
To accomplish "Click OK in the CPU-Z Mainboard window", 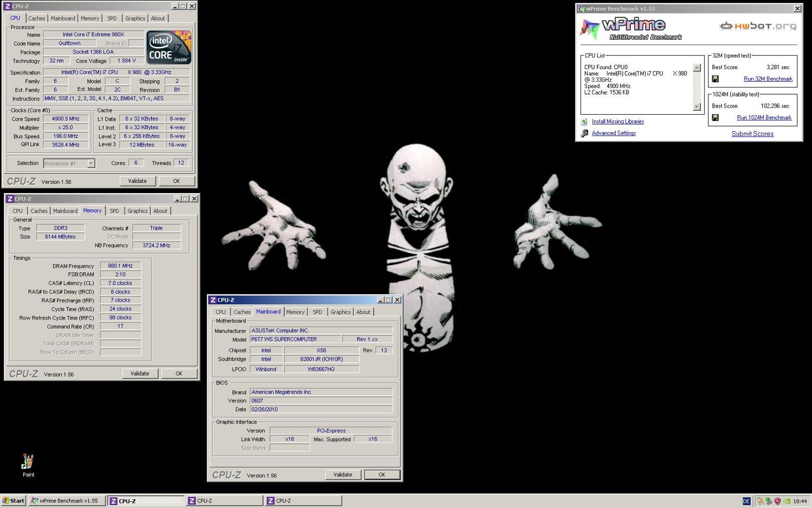I will [382, 474].
